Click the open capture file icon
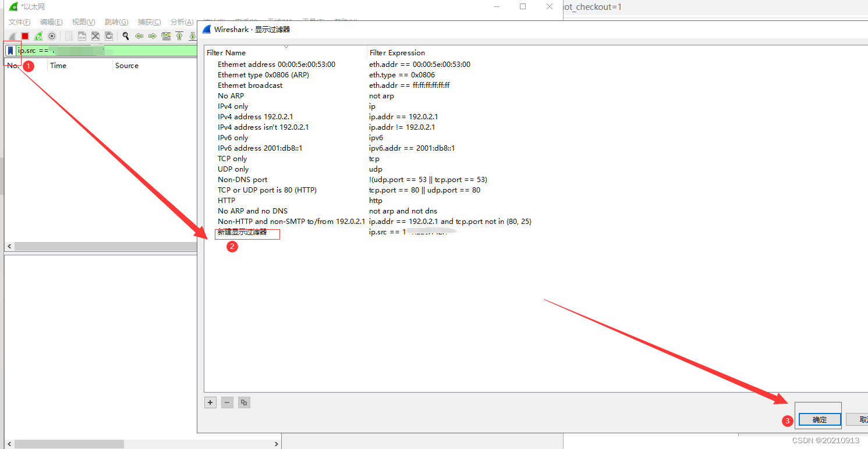Screen dimensions: 868x449 69,36
